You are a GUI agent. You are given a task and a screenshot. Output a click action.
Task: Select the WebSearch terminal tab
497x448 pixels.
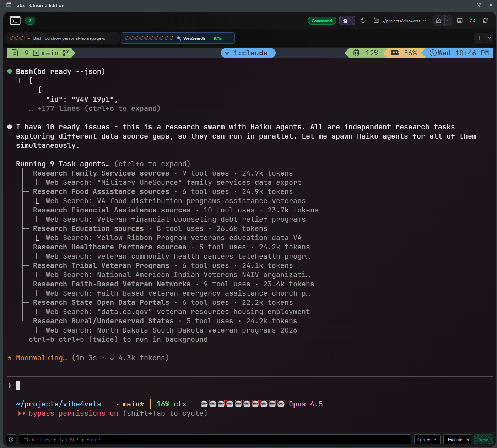click(x=178, y=38)
